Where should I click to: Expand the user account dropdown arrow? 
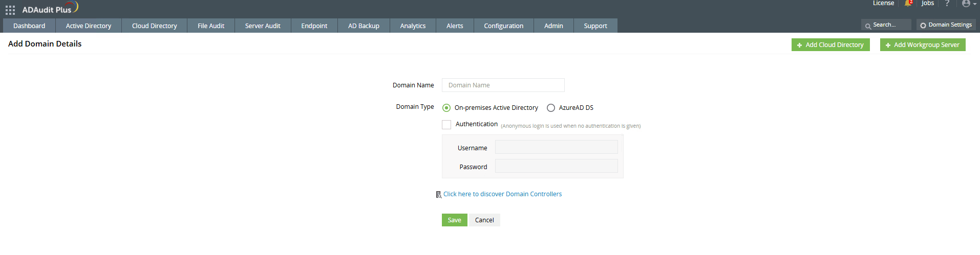974,4
